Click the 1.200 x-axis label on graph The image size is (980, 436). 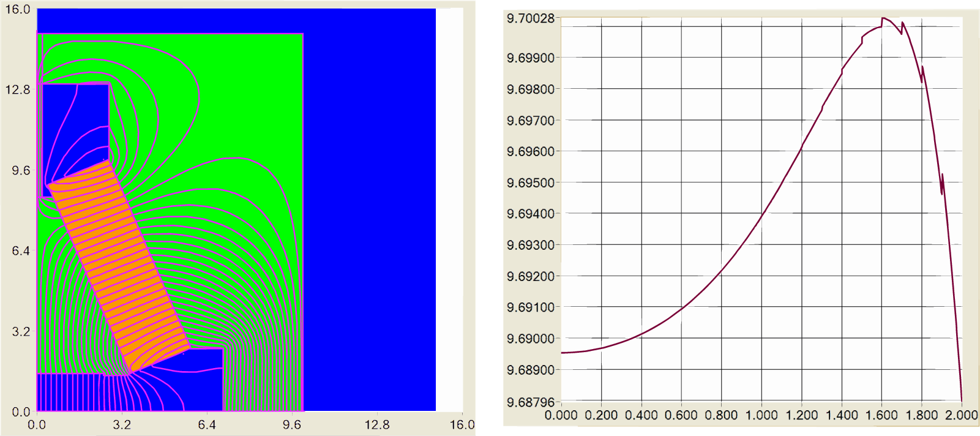[802, 415]
